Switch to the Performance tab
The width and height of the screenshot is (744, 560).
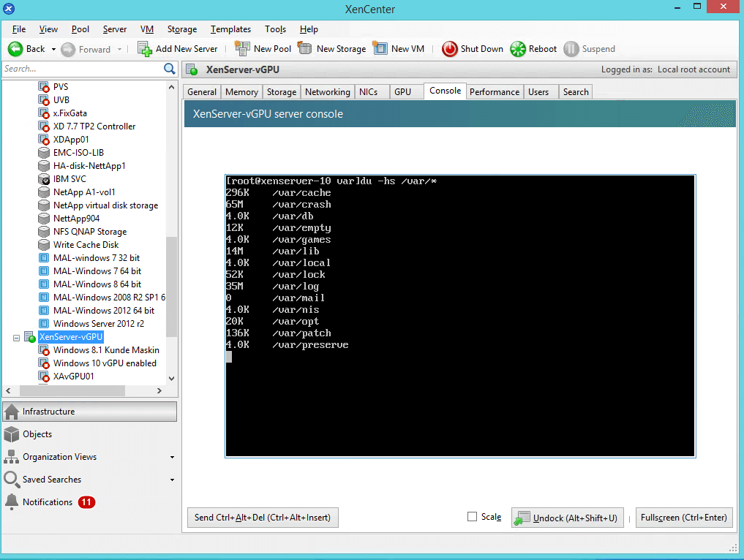coord(495,92)
